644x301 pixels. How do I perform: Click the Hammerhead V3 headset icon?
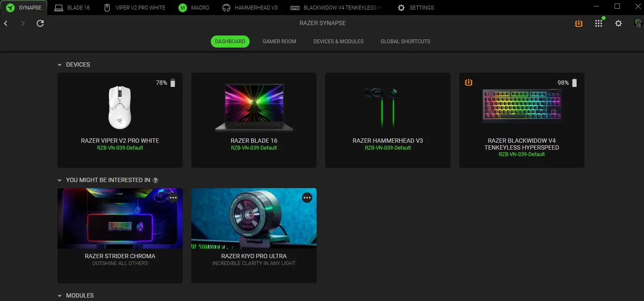click(x=226, y=7)
